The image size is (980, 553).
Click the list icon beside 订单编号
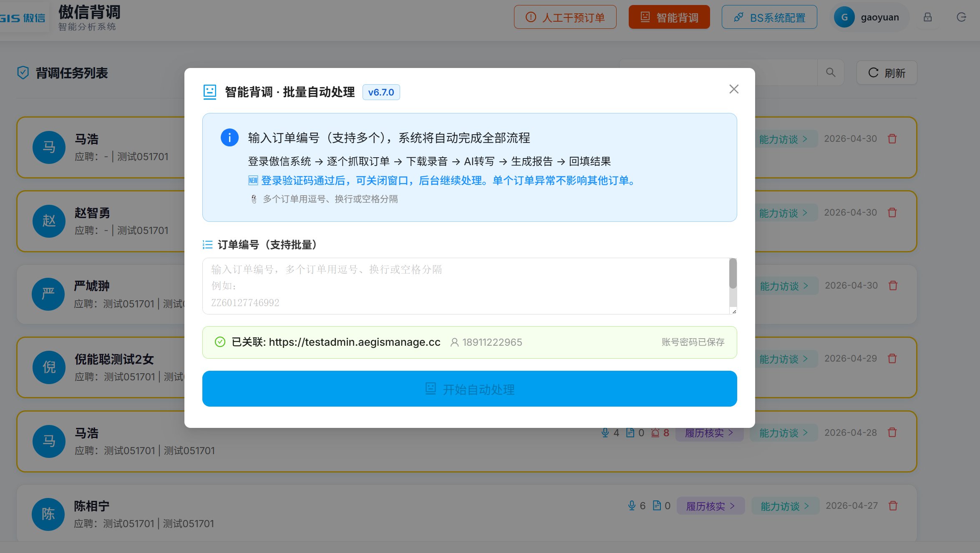[207, 244]
